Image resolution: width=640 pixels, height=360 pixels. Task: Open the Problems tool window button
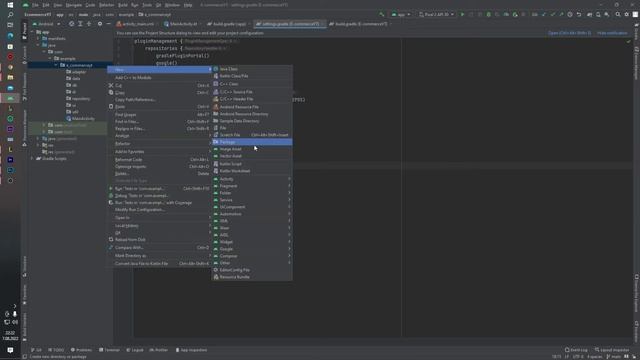pos(81,350)
